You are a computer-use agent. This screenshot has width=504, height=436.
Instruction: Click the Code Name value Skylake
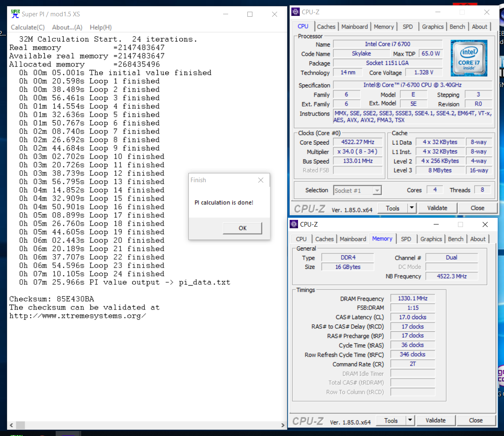361,54
